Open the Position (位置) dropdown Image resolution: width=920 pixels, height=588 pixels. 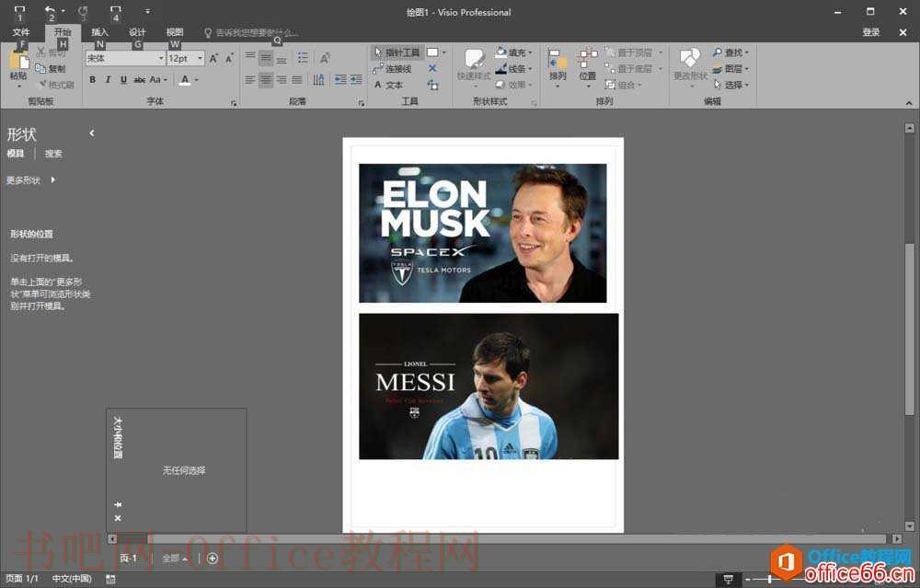coord(587,67)
